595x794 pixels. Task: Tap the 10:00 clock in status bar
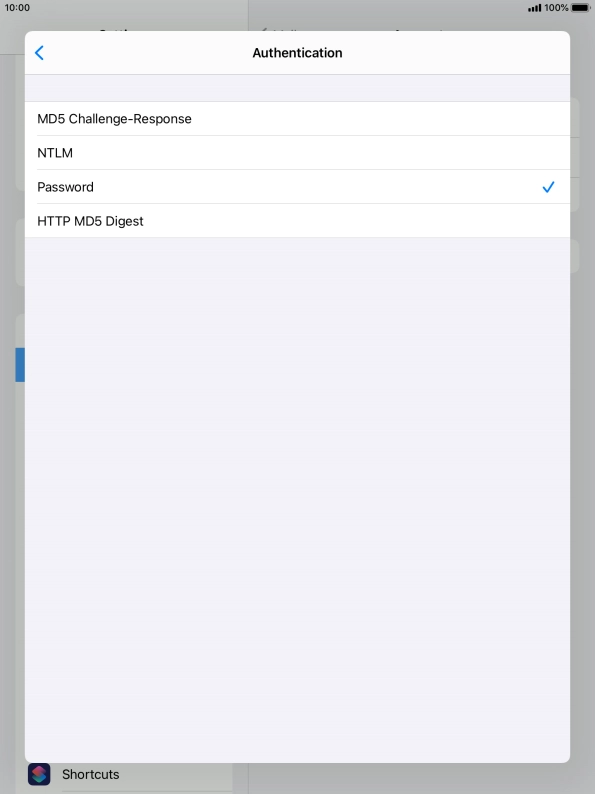[17, 8]
